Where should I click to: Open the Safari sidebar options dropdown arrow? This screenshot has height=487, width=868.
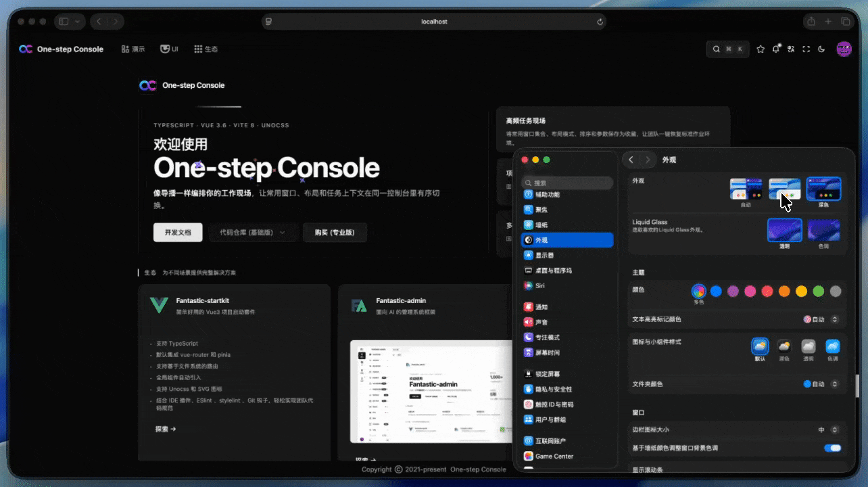tap(77, 22)
